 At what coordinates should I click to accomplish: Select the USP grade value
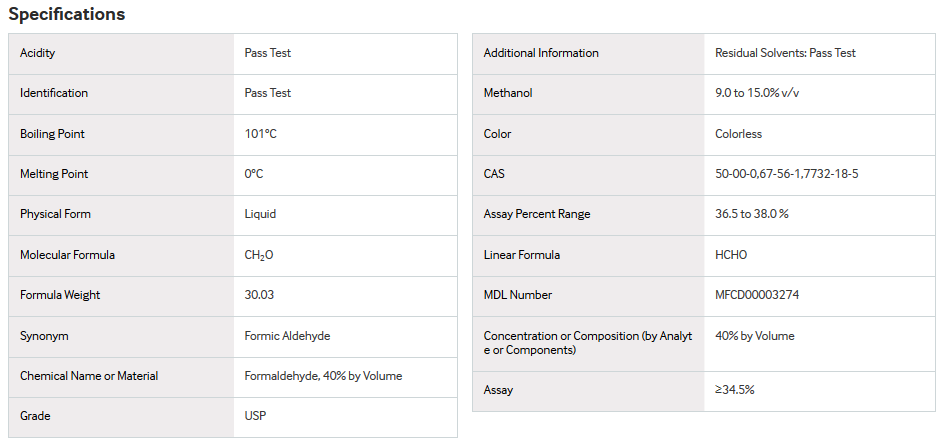(x=255, y=416)
